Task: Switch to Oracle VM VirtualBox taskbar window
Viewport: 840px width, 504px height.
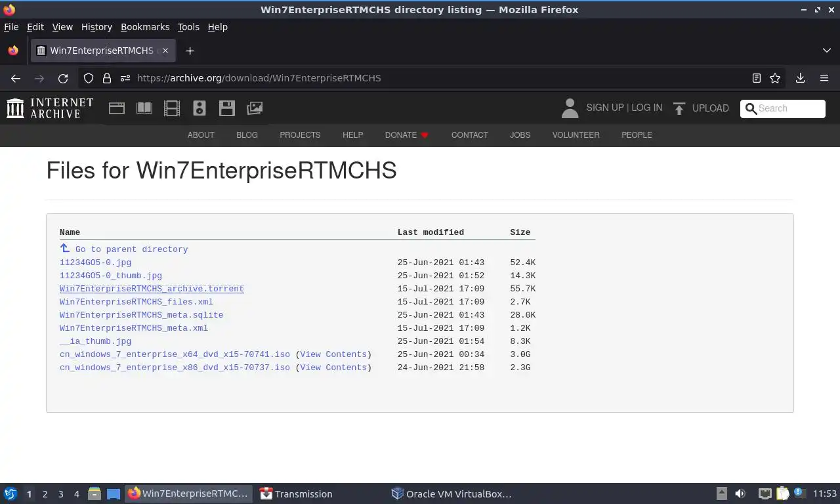Action: 451,493
